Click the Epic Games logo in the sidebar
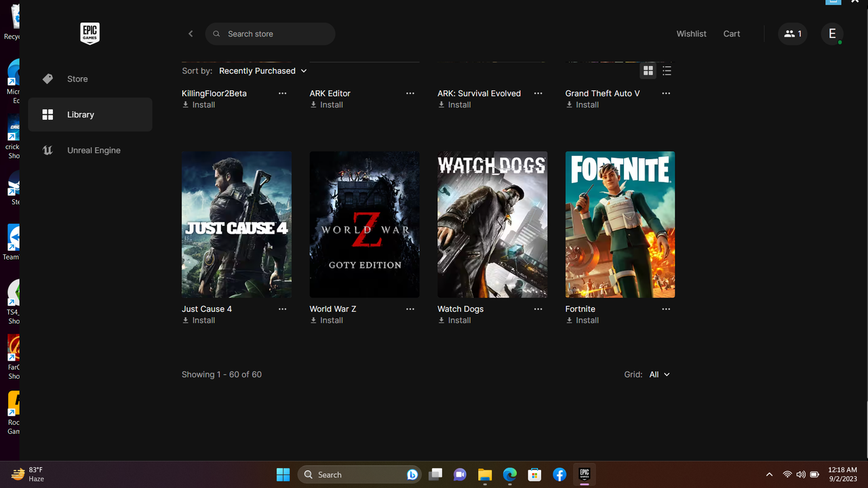 point(90,33)
